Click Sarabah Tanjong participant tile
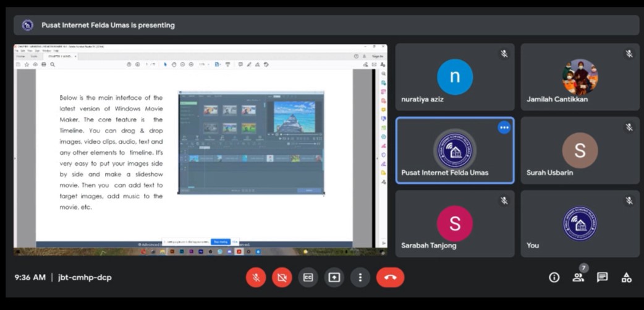The width and height of the screenshot is (644, 310). point(455,223)
